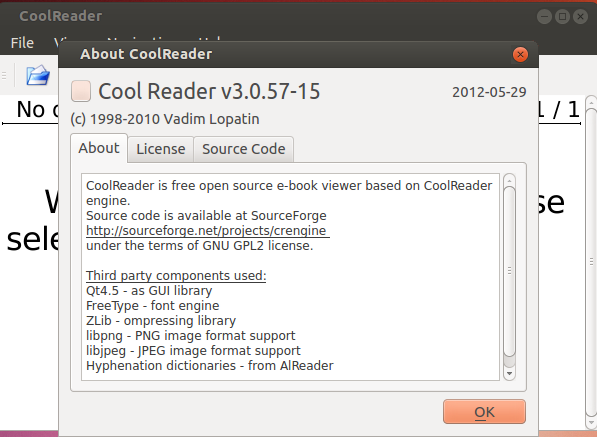This screenshot has height=437, width=597.
Task: Minimize the CoolReader main window
Action: 544,16
